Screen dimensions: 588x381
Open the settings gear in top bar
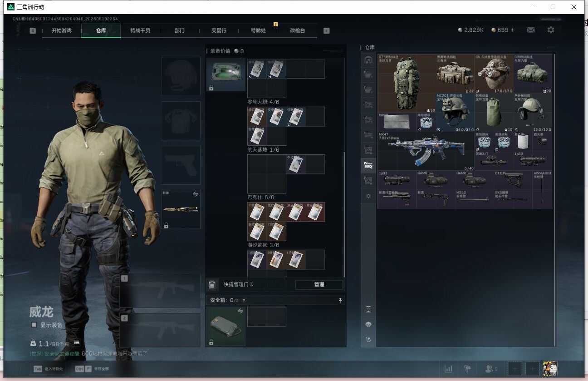pyautogui.click(x=551, y=30)
